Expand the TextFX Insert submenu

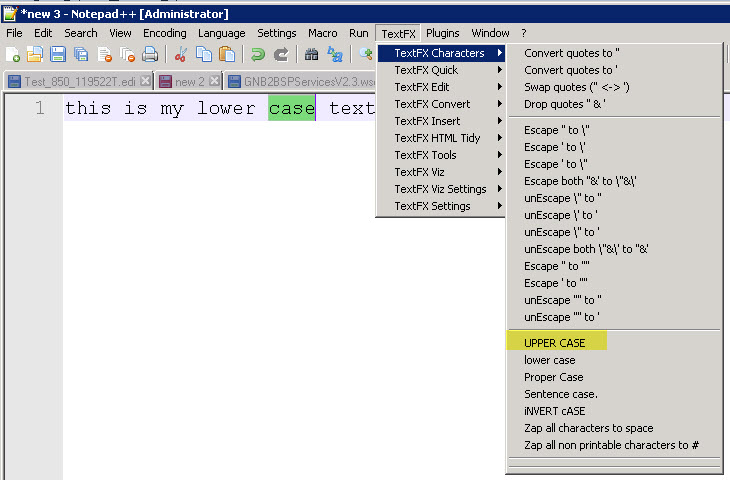pos(441,121)
